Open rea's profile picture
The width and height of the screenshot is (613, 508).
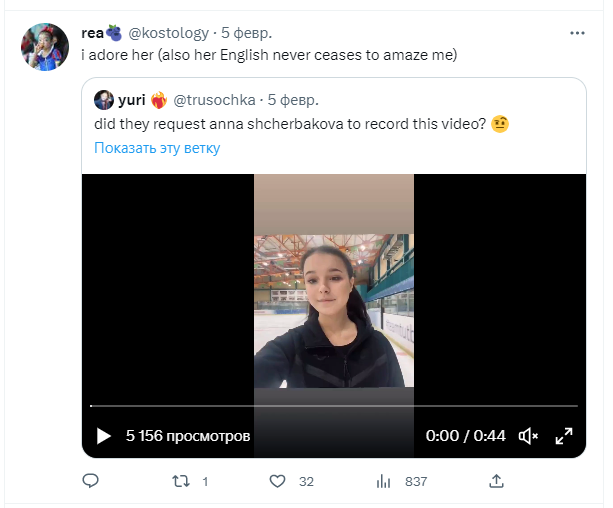click(45, 47)
